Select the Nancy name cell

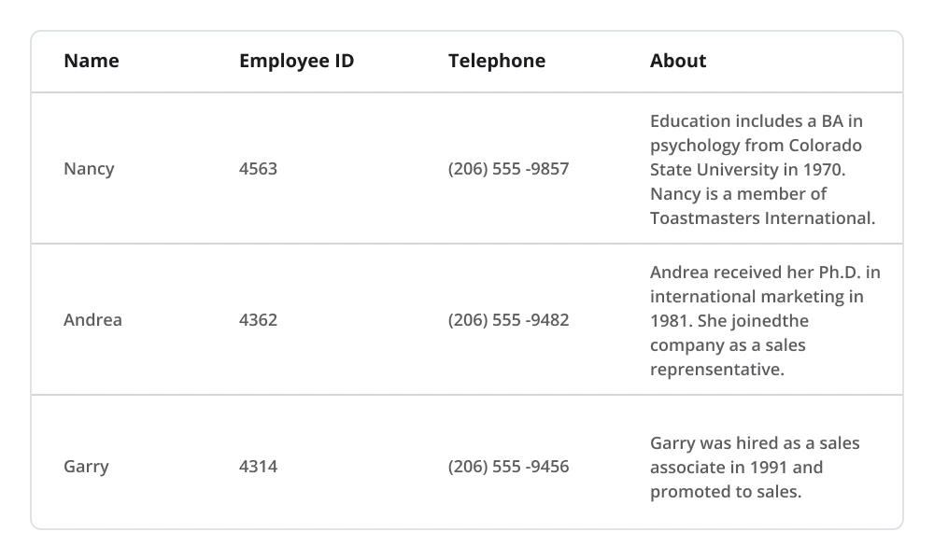[x=89, y=169]
